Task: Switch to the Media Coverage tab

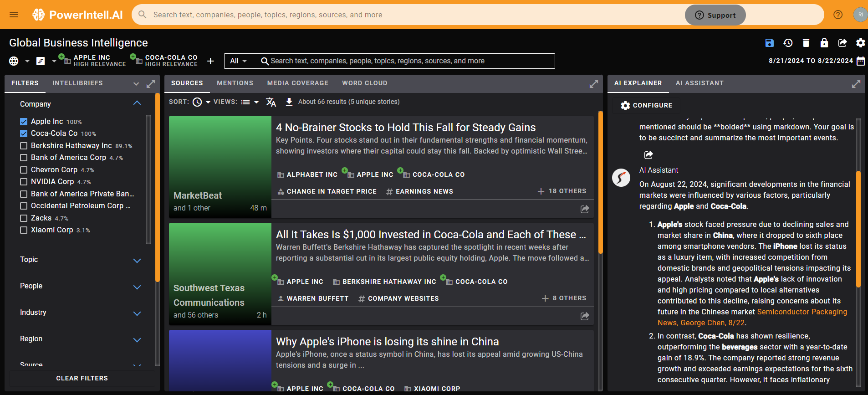Action: click(x=298, y=83)
